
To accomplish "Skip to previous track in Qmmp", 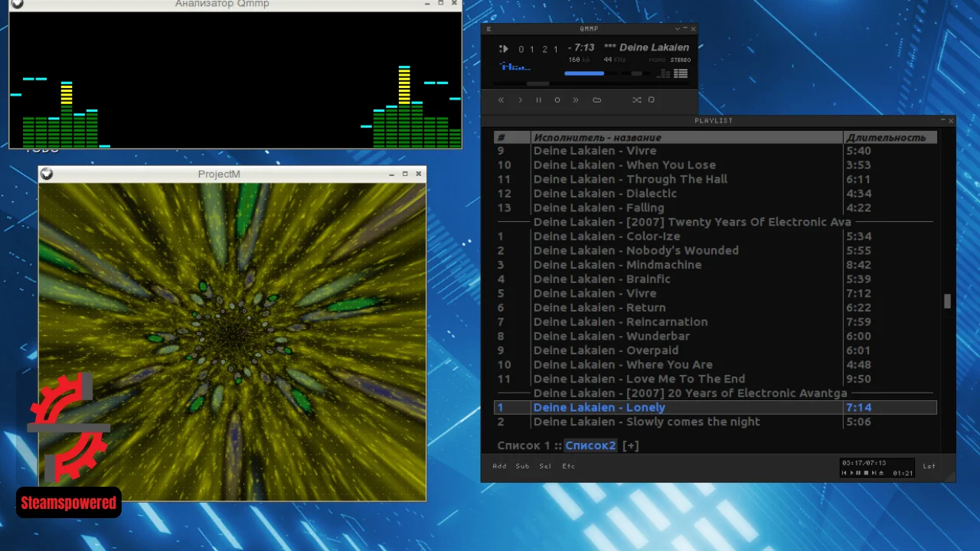I will (x=501, y=100).
